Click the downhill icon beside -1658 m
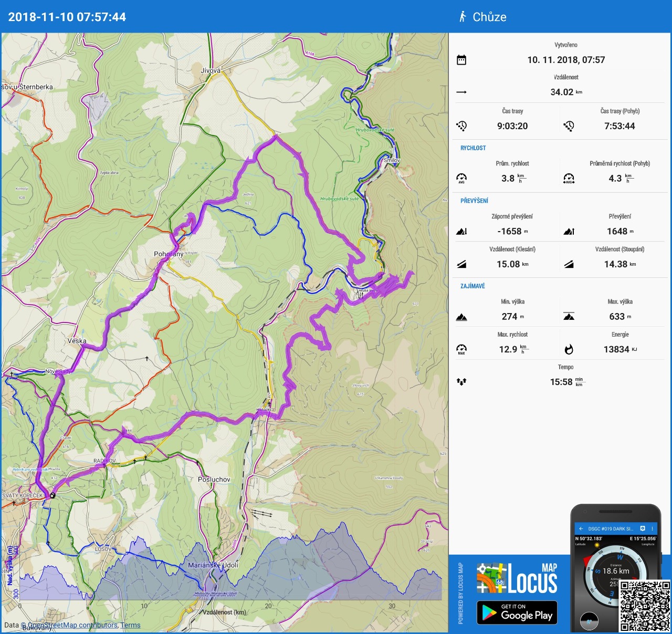 point(461,232)
